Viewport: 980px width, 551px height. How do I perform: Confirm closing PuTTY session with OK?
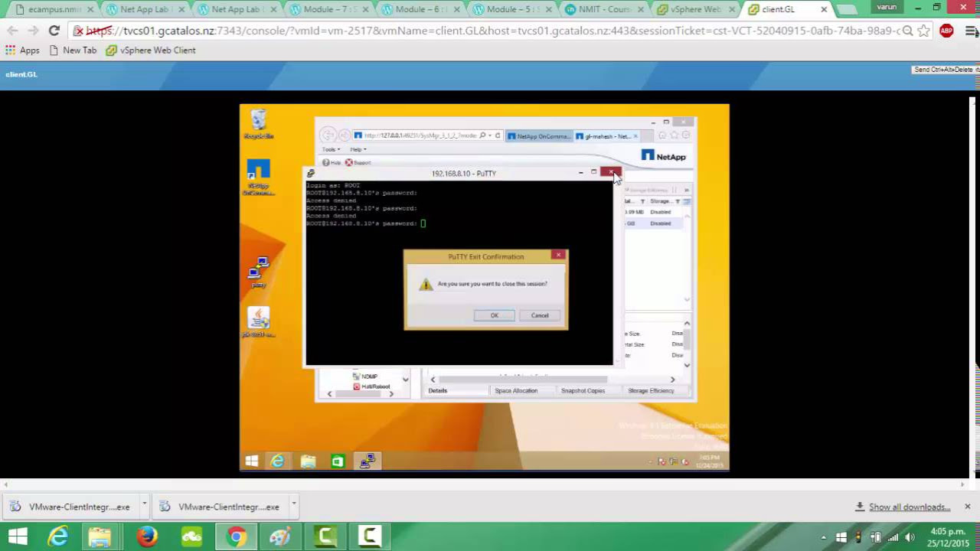494,315
